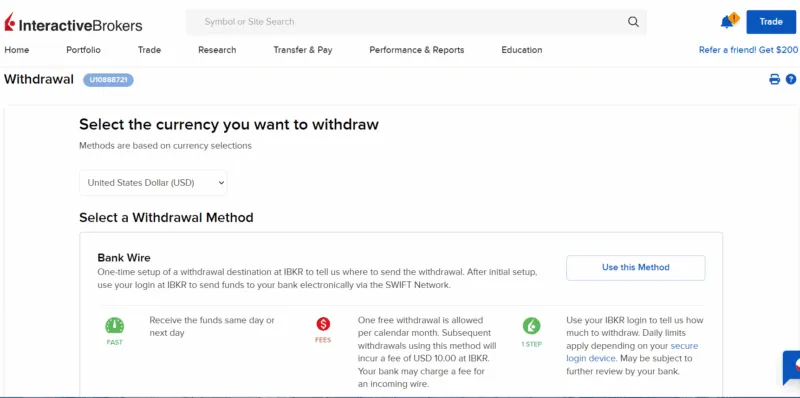Click the search magnifier icon
800x398 pixels.
click(633, 22)
